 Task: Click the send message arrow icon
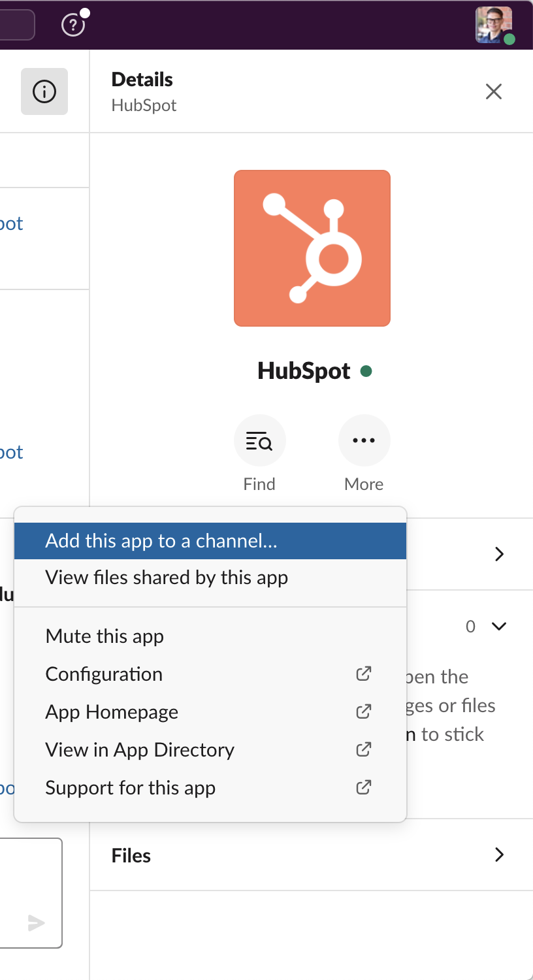pos(37,923)
